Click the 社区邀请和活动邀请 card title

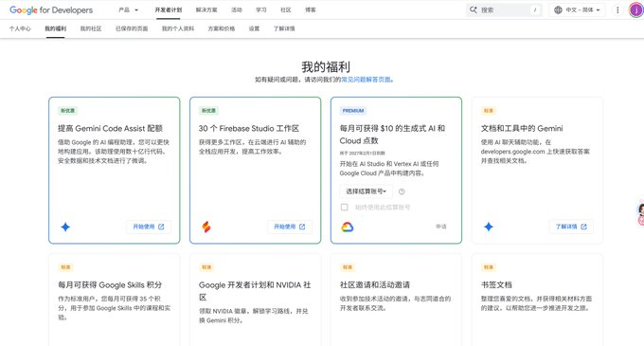coord(375,285)
